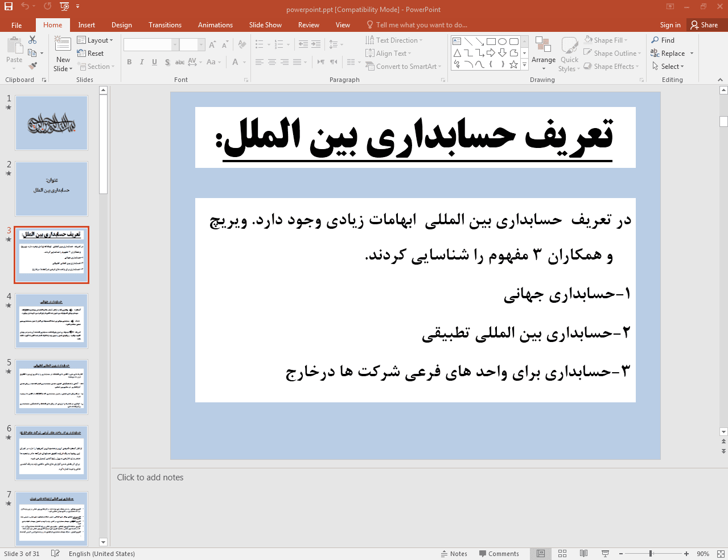Click the Quick Styles icon
This screenshot has height=560, width=728.
tap(569, 46)
